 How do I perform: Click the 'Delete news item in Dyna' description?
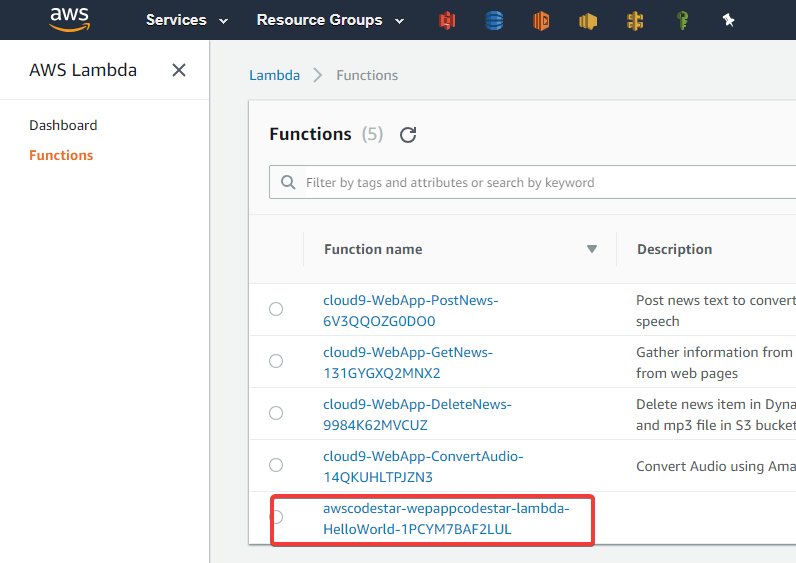716,414
